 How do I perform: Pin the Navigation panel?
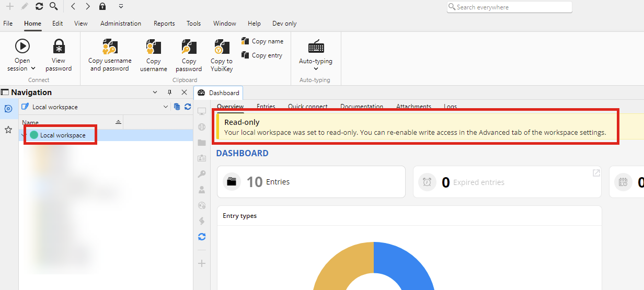169,92
